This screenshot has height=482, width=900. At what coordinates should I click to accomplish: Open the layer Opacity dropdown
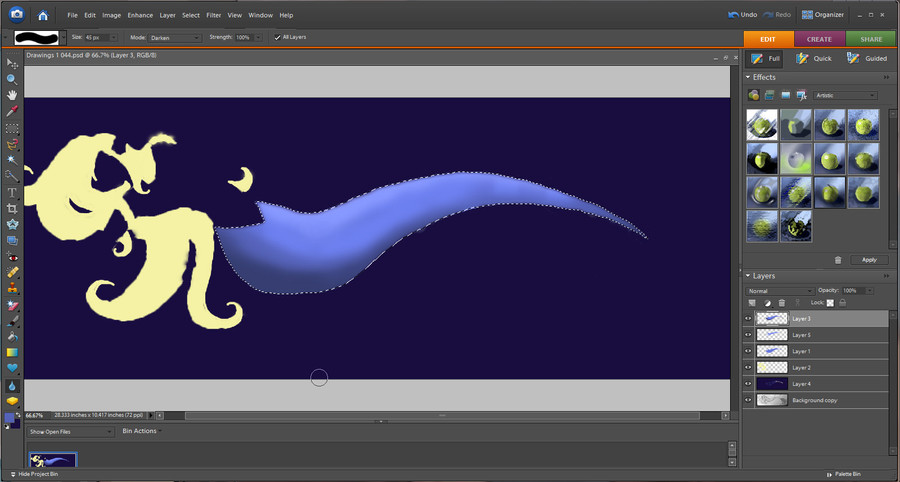coord(870,291)
